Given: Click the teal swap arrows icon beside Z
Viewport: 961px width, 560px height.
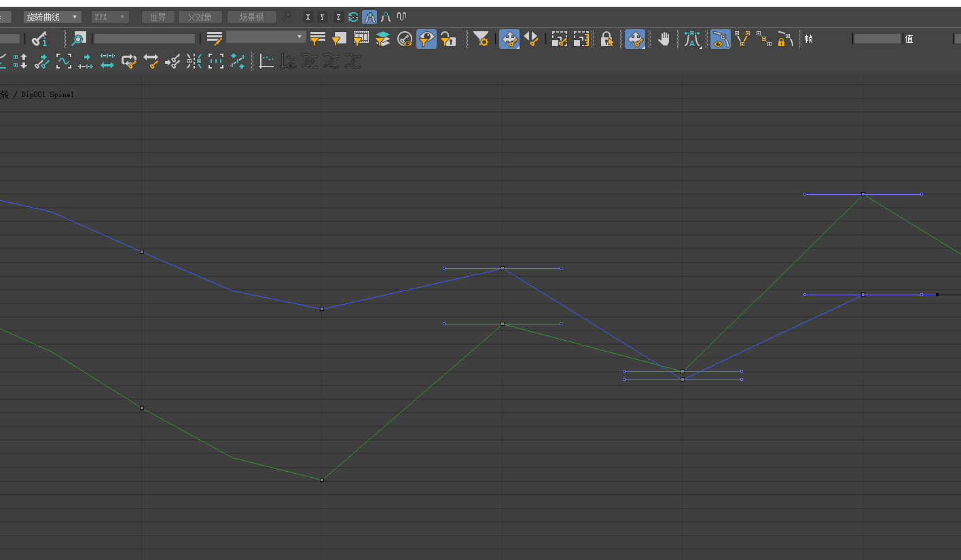Looking at the screenshot, I should [x=353, y=17].
